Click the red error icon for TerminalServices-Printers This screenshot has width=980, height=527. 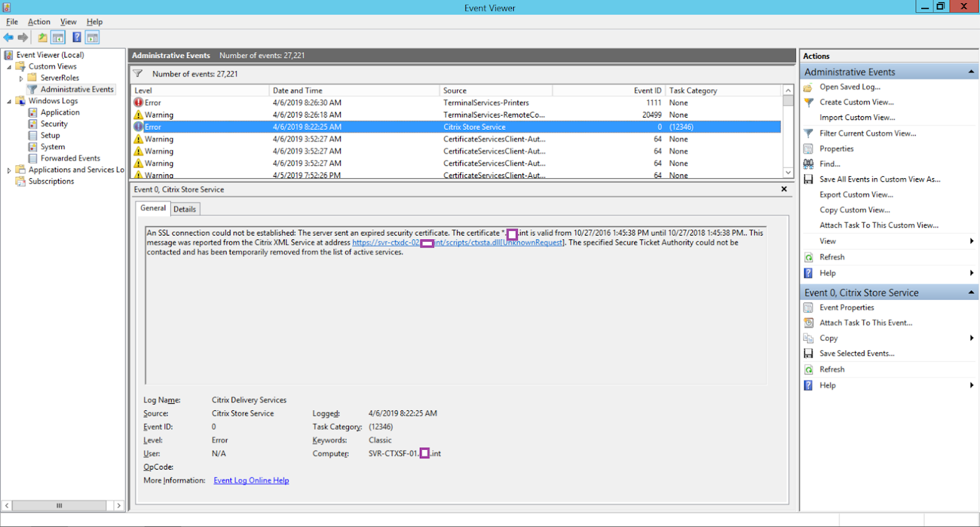[139, 103]
